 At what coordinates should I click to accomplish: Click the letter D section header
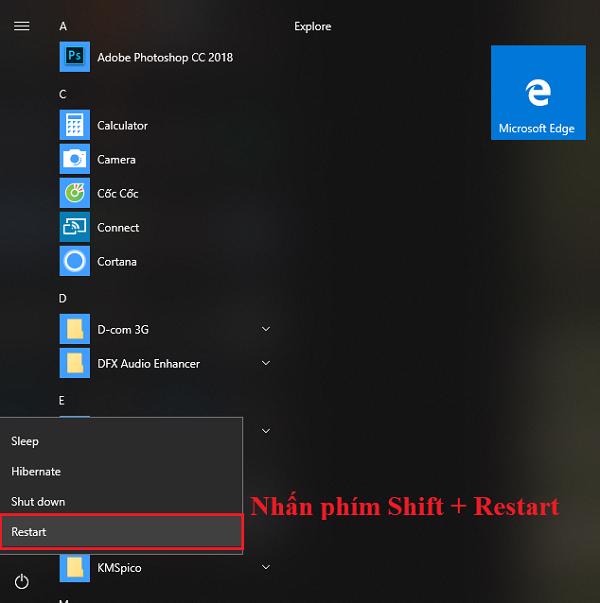tap(63, 298)
